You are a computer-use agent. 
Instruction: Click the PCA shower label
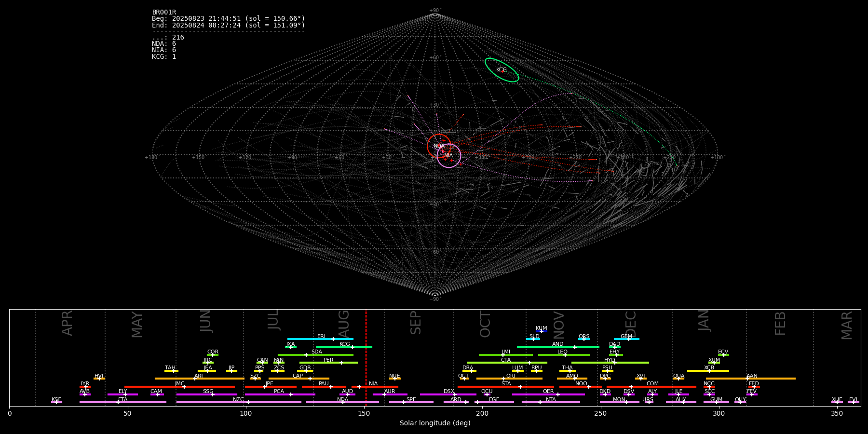coord(279,392)
